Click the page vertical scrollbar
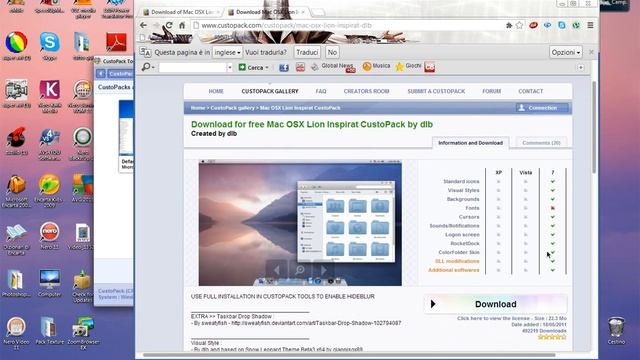This screenshot has height=360, width=640. click(594, 127)
